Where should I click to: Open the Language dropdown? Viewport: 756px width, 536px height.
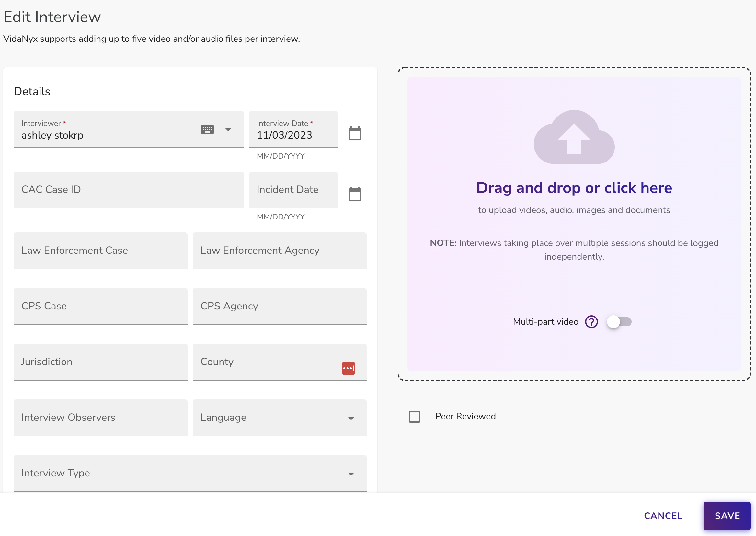tap(351, 418)
